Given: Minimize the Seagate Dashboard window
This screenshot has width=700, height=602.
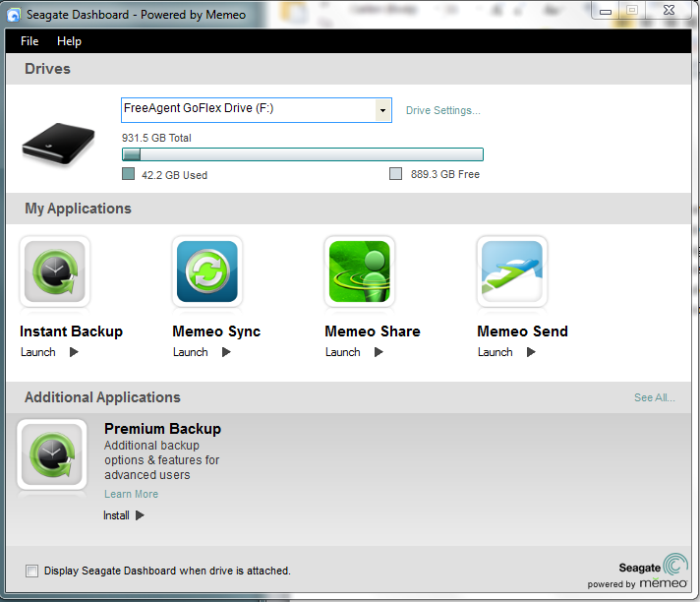Looking at the screenshot, I should [x=606, y=11].
